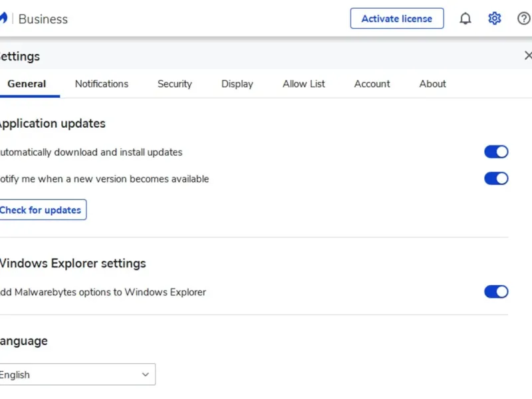Click the Malwarebytes logo icon
Screen dimensions: 532x399
(x=3, y=19)
